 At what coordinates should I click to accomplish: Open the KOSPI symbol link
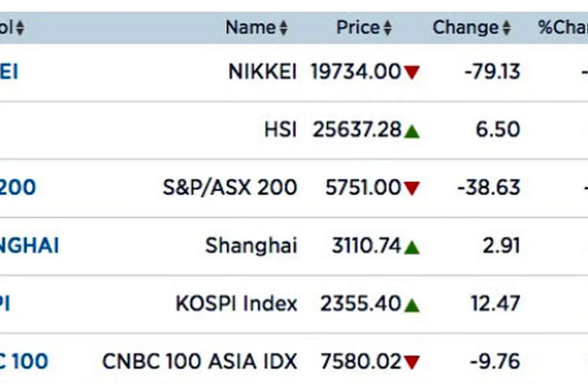(x=5, y=304)
